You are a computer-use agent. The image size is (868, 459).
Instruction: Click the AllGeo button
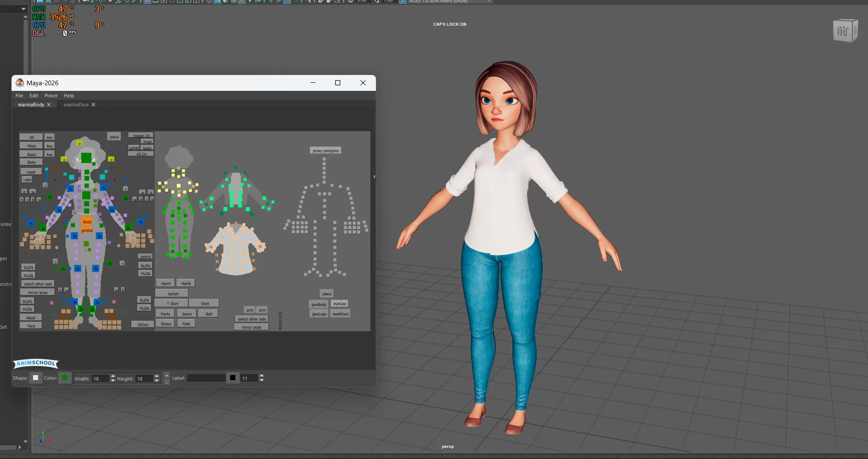[x=143, y=324]
